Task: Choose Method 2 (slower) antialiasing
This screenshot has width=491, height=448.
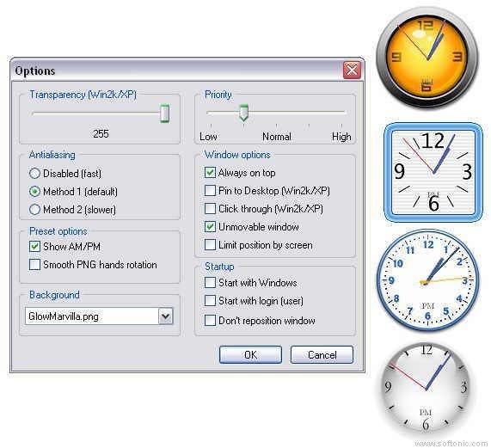Action: tap(34, 209)
